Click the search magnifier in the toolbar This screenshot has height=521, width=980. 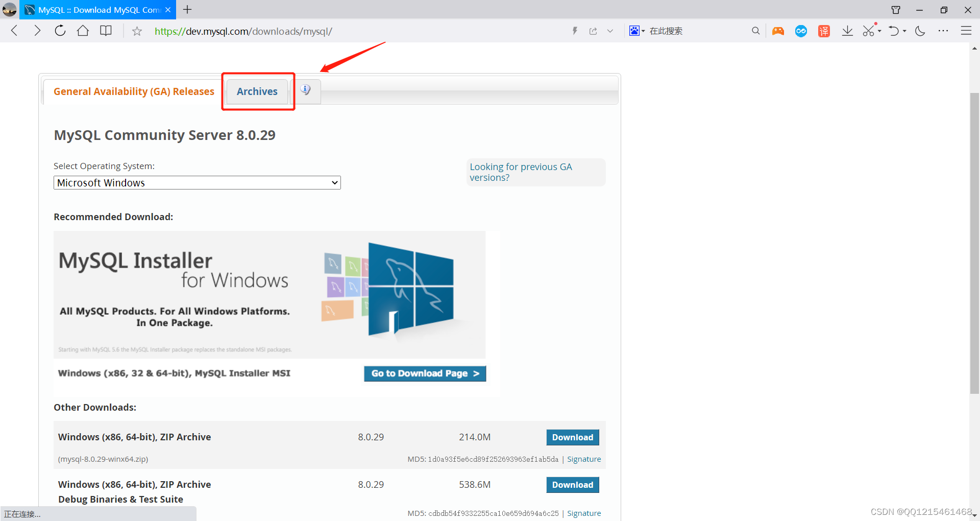[x=756, y=31]
